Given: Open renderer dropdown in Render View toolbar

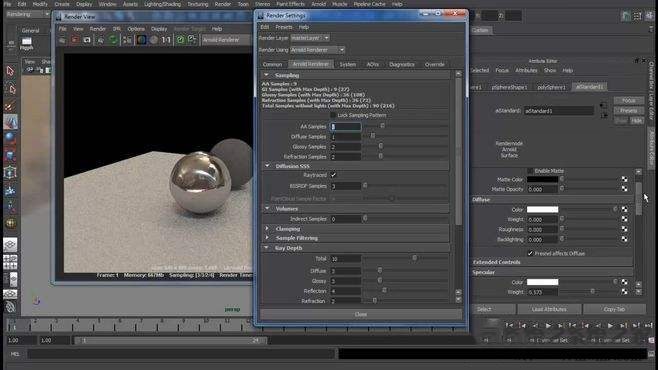Looking at the screenshot, I should (226, 40).
